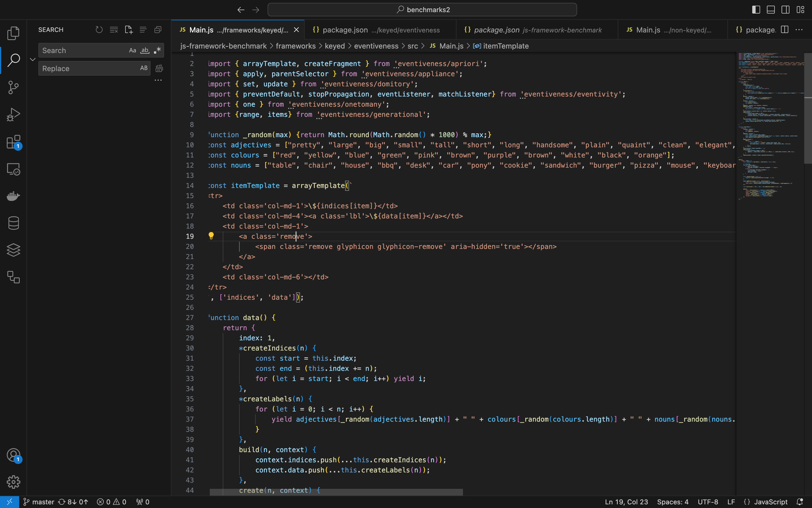812x508 pixels.
Task: Change LF end of line sequence
Action: [x=731, y=502]
